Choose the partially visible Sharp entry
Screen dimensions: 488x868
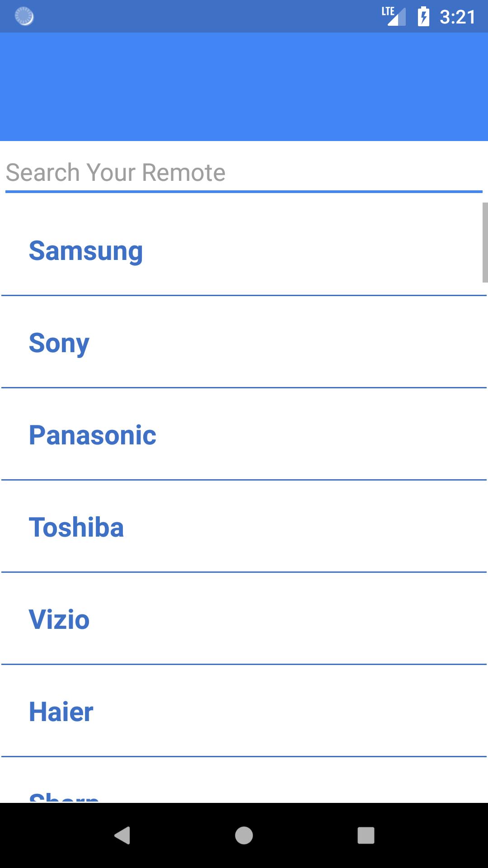(64, 797)
